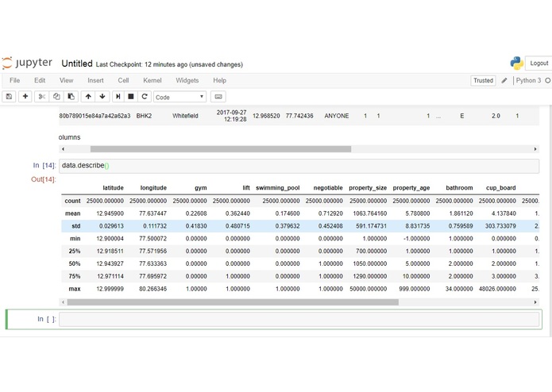The image size is (552, 392).
Task: Click the cup_board column header
Action: 500,188
